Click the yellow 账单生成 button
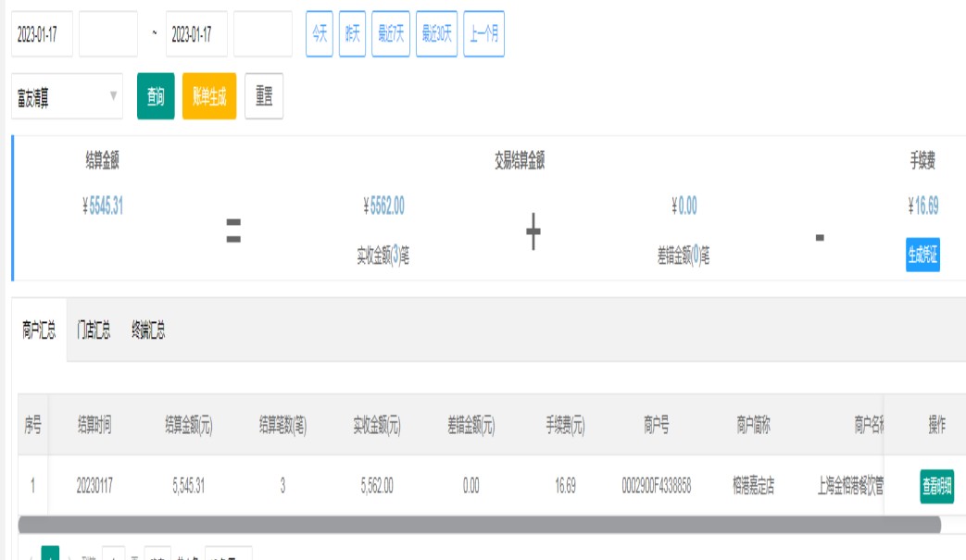 point(209,96)
